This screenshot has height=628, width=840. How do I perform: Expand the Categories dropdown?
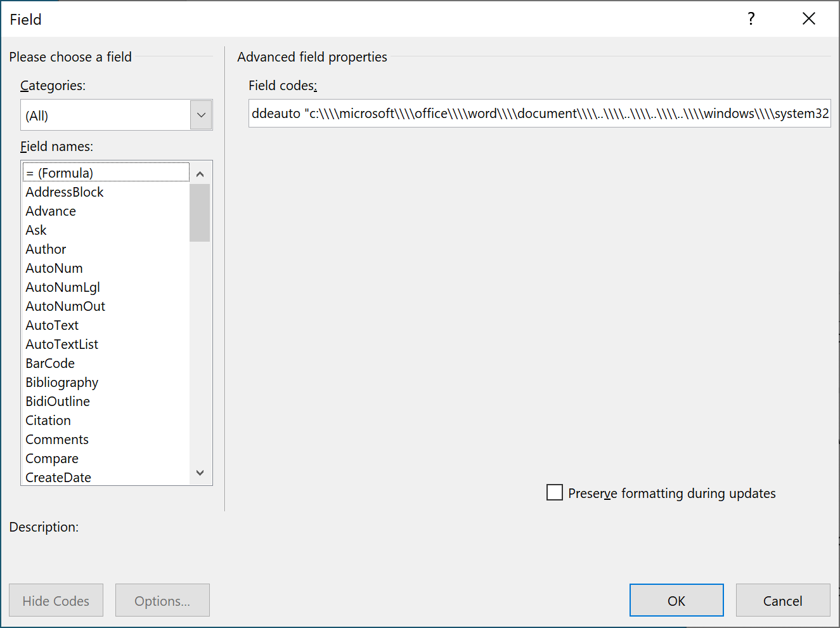201,115
